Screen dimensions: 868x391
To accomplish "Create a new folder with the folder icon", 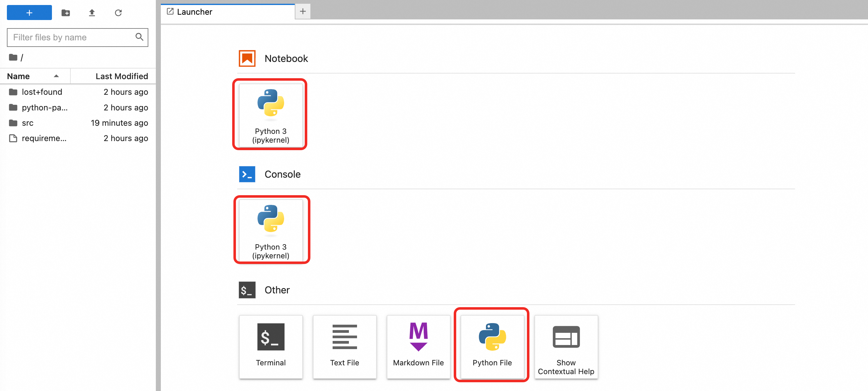I will click(x=66, y=13).
